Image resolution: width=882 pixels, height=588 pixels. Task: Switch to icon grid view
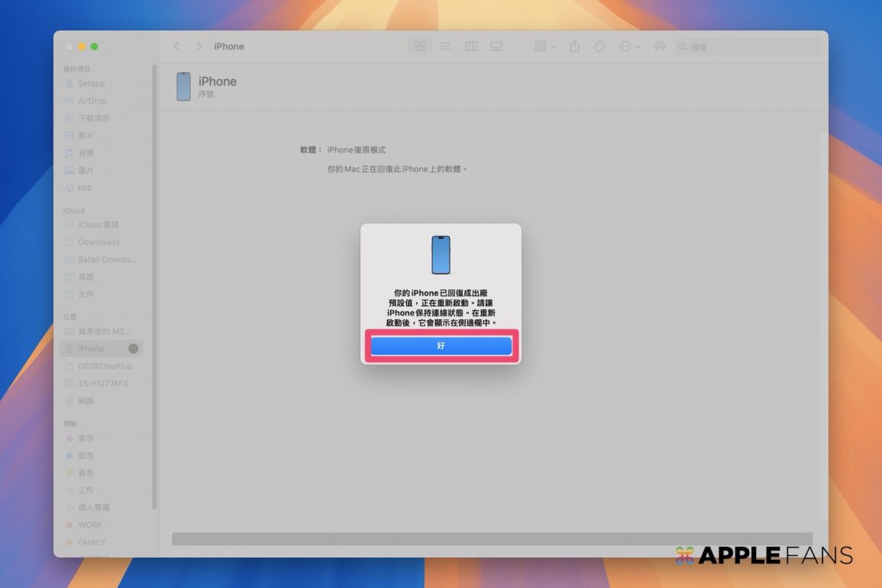420,47
